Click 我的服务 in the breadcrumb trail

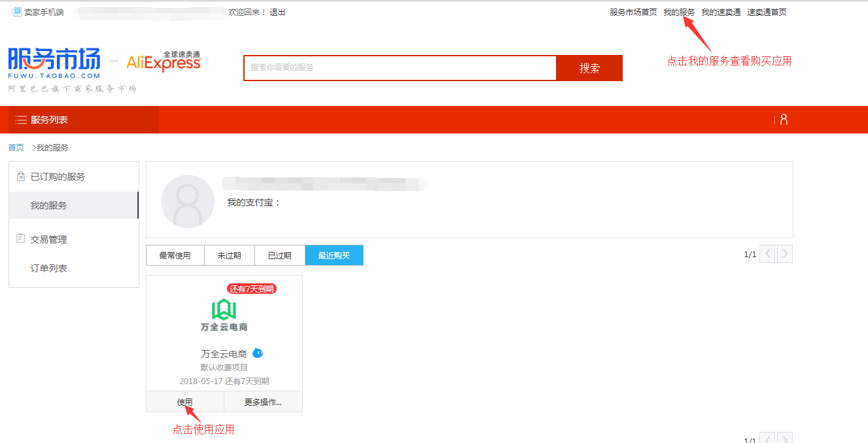click(52, 148)
